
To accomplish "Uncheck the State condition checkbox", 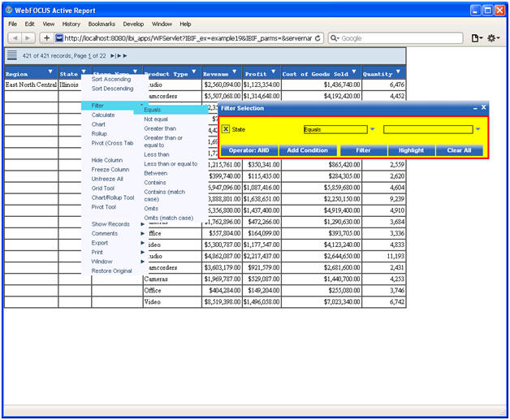I will [x=226, y=129].
